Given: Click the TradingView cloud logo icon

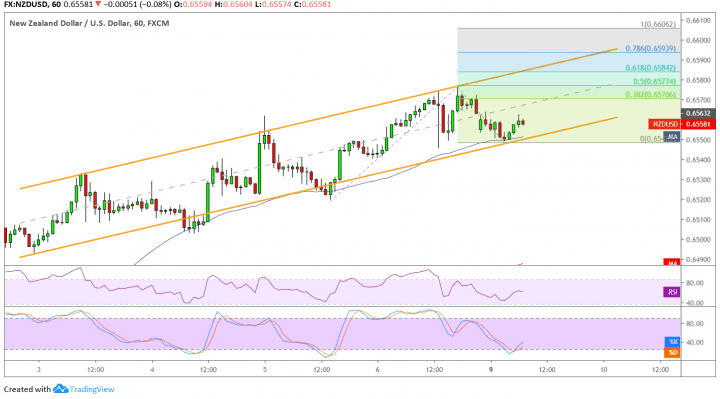Looking at the screenshot, I should pos(60,389).
